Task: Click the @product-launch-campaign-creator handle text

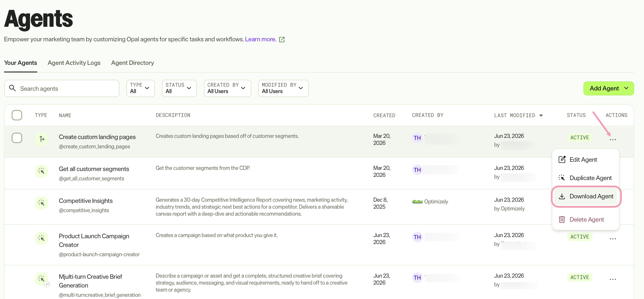Action: click(99, 254)
